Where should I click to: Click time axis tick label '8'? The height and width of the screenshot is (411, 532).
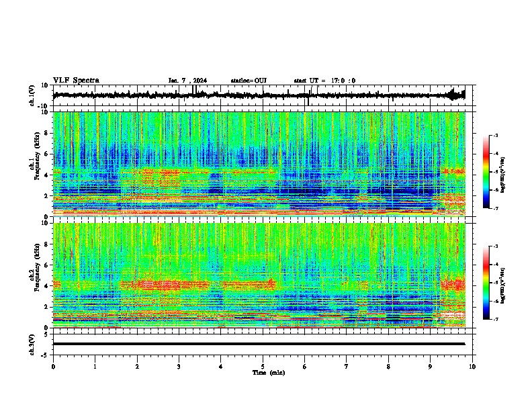(388, 367)
